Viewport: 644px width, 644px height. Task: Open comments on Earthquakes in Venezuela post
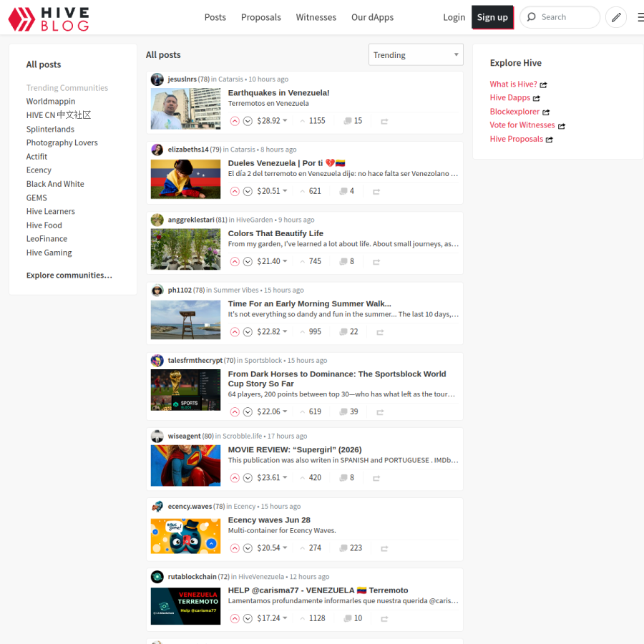[x=353, y=121]
